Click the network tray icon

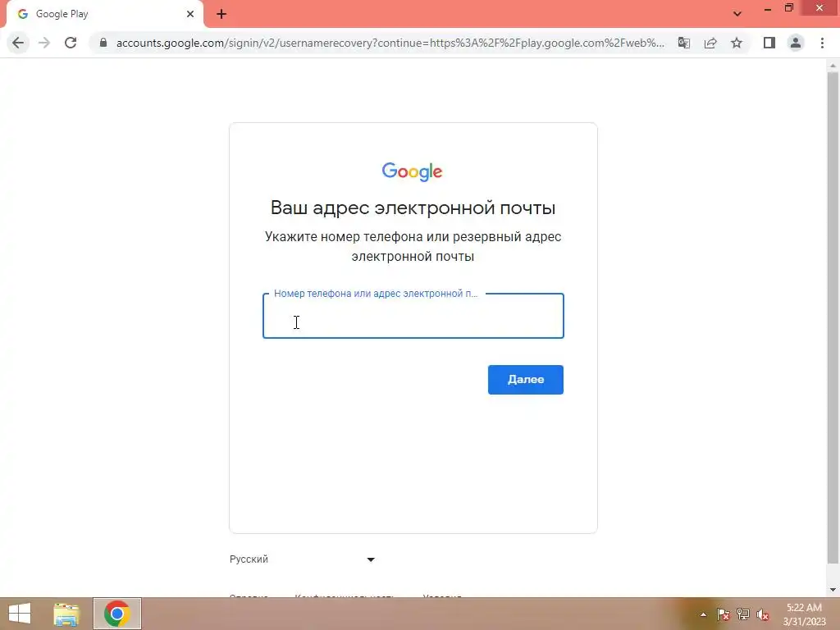point(743,614)
